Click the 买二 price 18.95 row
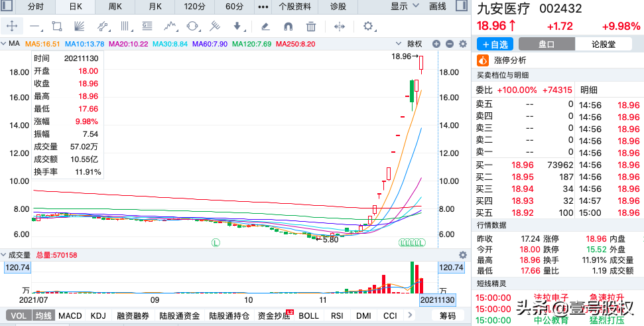The image size is (644, 326). point(525,177)
